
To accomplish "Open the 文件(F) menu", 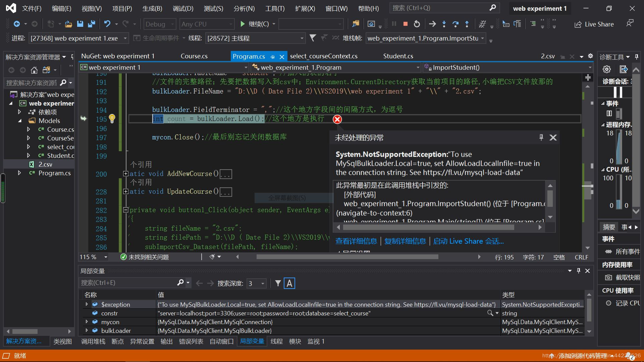I will [32, 8].
